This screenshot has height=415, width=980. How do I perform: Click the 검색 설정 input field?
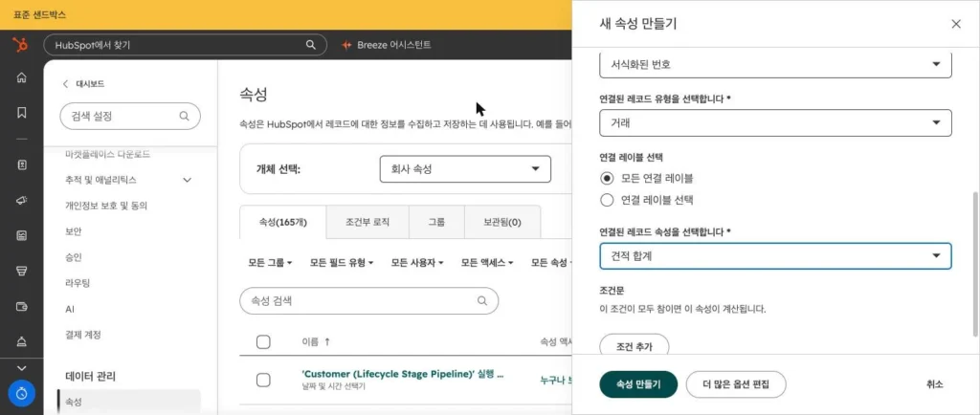[x=130, y=116]
